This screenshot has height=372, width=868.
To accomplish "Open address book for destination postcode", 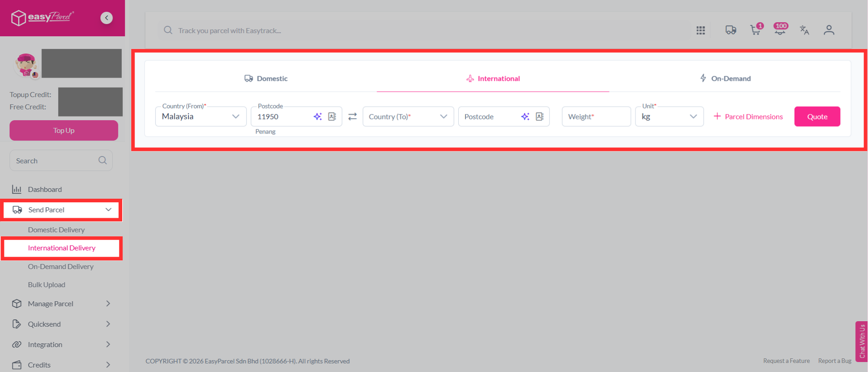I will (540, 117).
